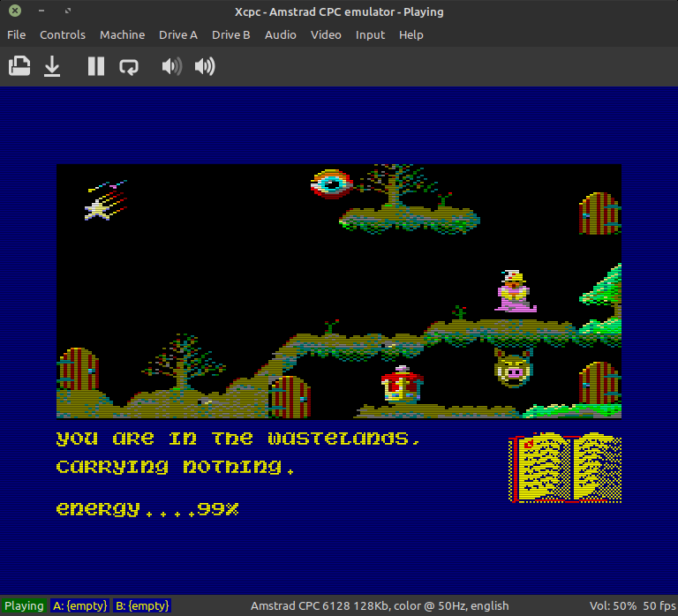Screen dimensions: 678x616
Task: Click the load snapshot toolbar icon
Action: 19,66
